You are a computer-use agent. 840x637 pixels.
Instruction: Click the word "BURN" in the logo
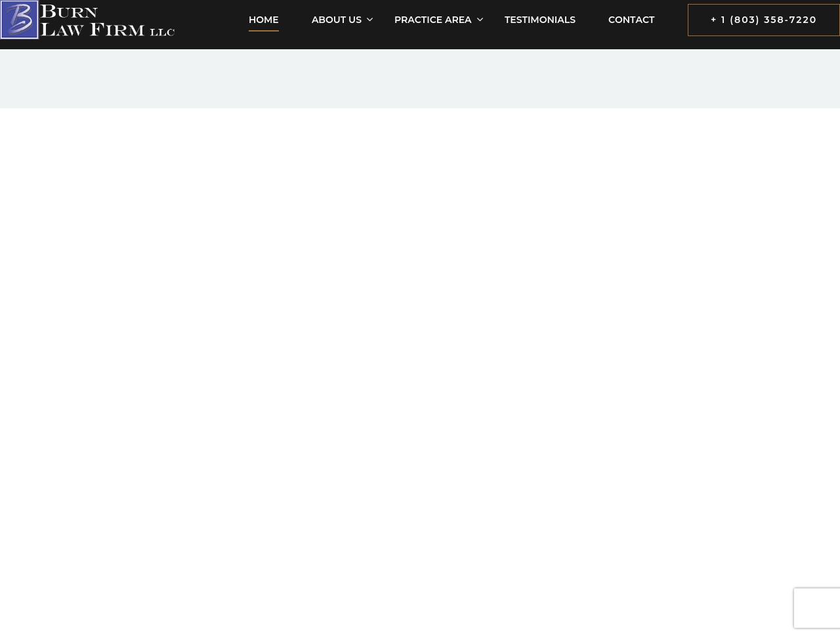tap(69, 12)
